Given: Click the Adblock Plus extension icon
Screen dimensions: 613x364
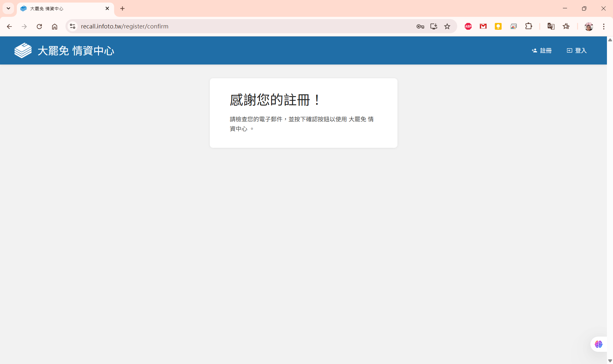Looking at the screenshot, I should 468,27.
